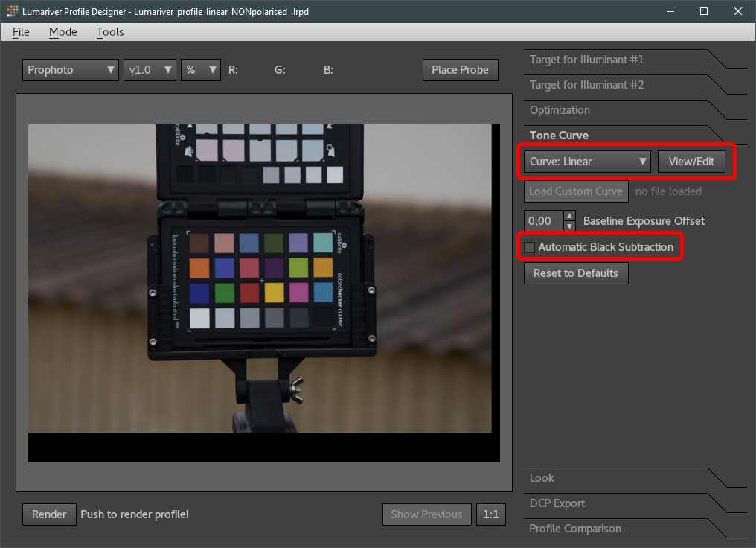This screenshot has width=756, height=548.
Task: Decrease Baseline Exposure Offset with down arrow
Action: pyautogui.click(x=569, y=226)
